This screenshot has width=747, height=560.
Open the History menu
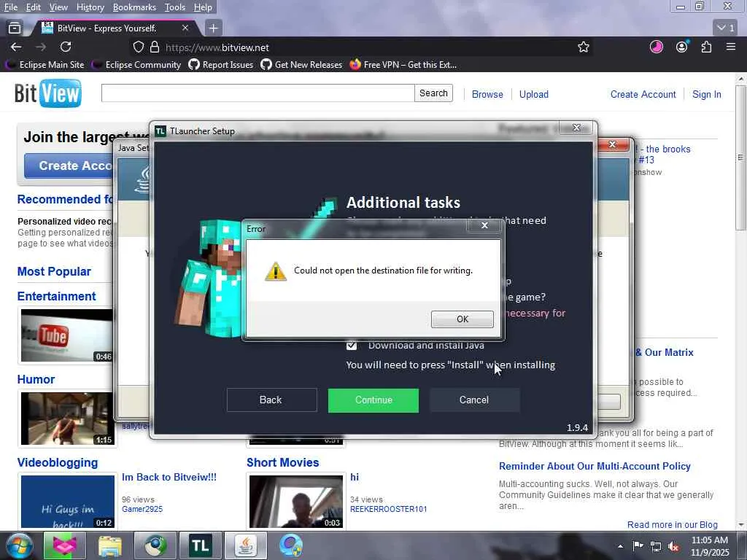(90, 7)
